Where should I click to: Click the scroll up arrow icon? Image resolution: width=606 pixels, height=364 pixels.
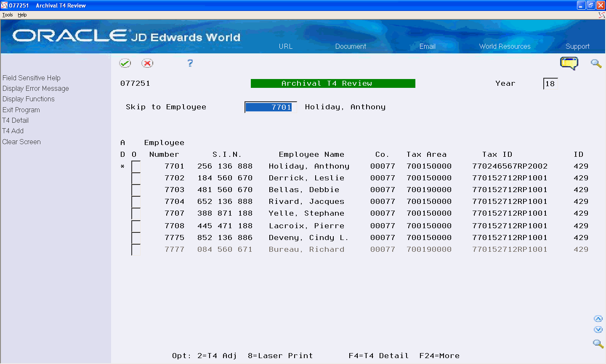point(598,319)
